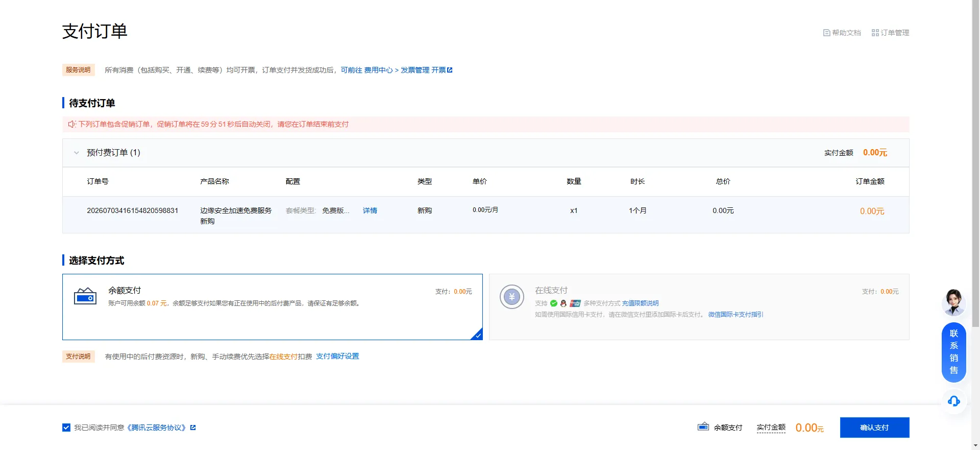Click the 支付说明 tag
This screenshot has height=450, width=980.
pyautogui.click(x=78, y=357)
